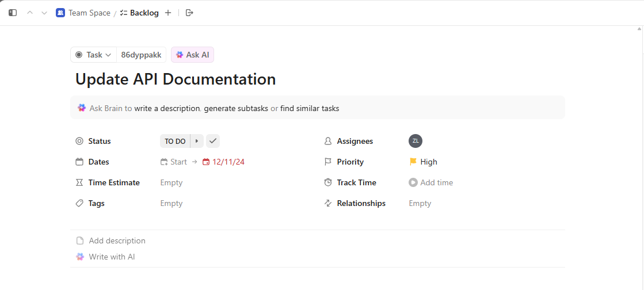
Task: Open the 12/11/24 due date picker
Action: point(228,162)
